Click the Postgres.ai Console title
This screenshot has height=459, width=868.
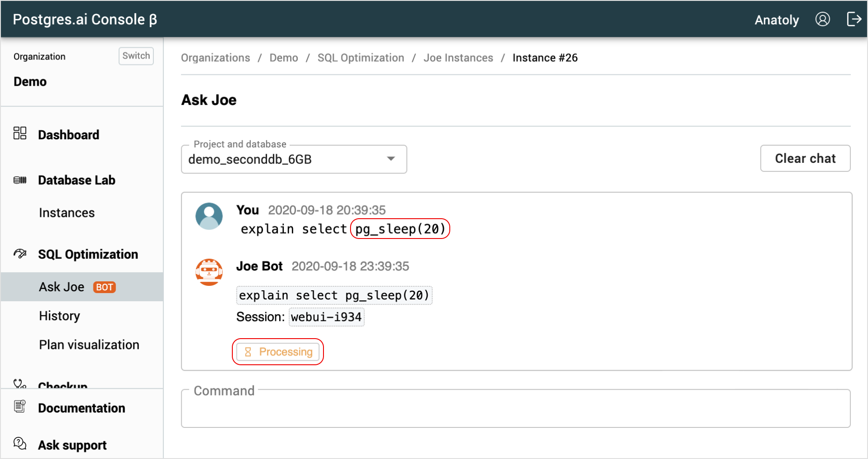[x=85, y=19]
